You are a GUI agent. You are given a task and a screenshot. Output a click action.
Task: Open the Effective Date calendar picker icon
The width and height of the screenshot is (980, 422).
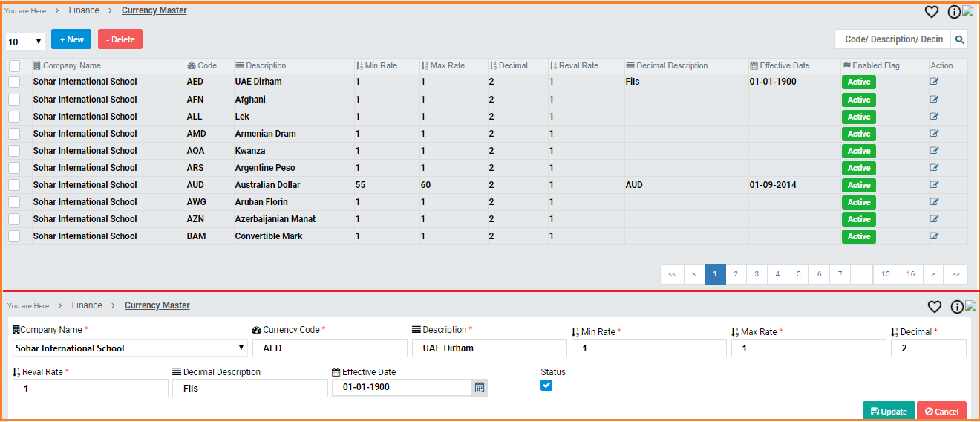pyautogui.click(x=480, y=387)
